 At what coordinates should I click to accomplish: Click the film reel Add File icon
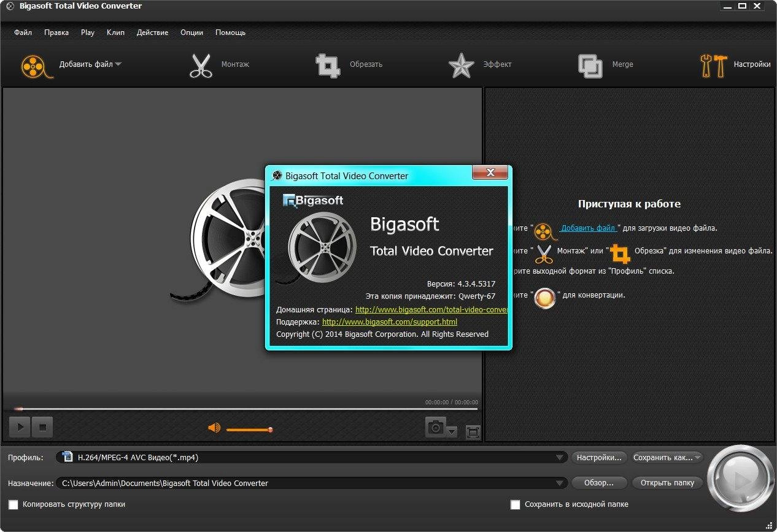[x=37, y=66]
